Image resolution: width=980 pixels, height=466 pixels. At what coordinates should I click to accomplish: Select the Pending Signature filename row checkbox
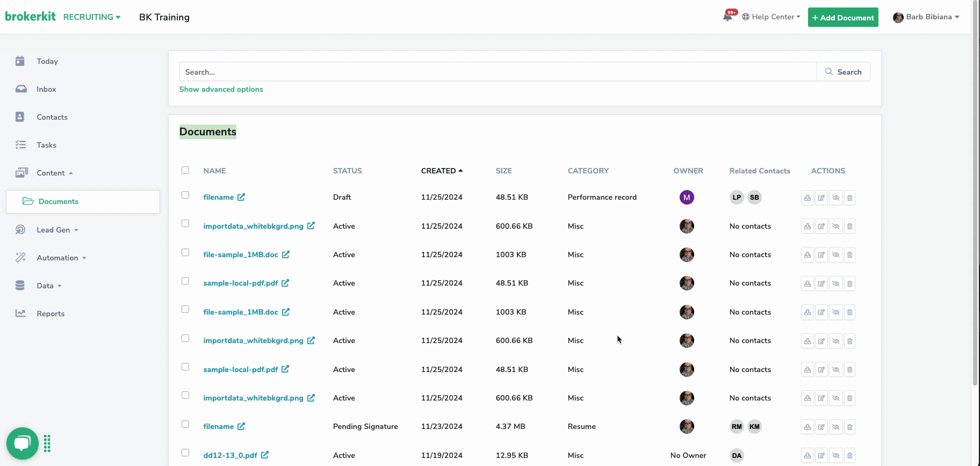click(x=185, y=424)
